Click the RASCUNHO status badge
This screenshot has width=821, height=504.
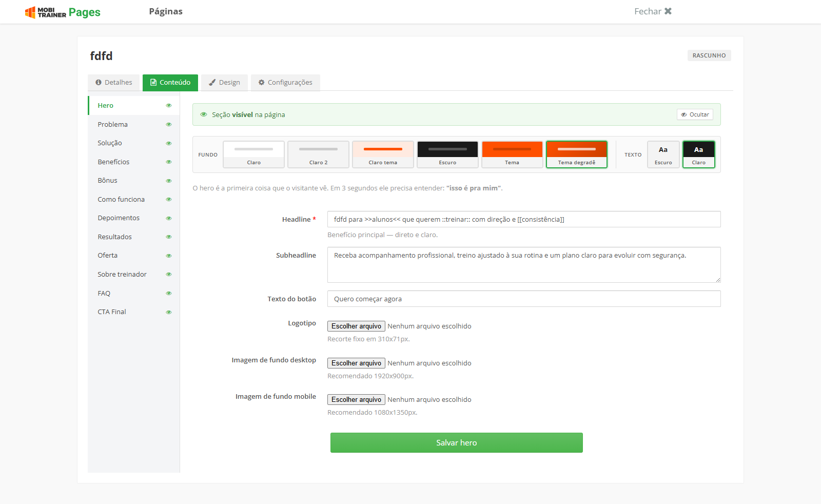[x=709, y=55]
